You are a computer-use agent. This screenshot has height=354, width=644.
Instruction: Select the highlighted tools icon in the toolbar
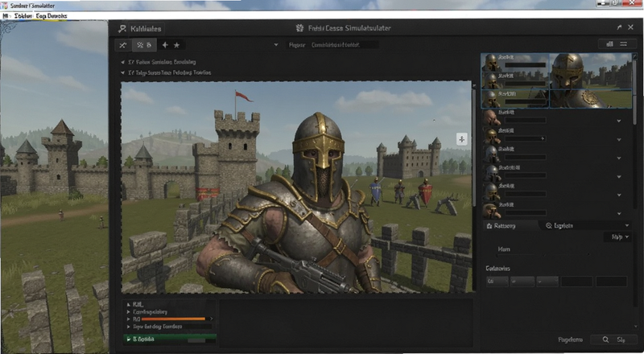point(144,45)
